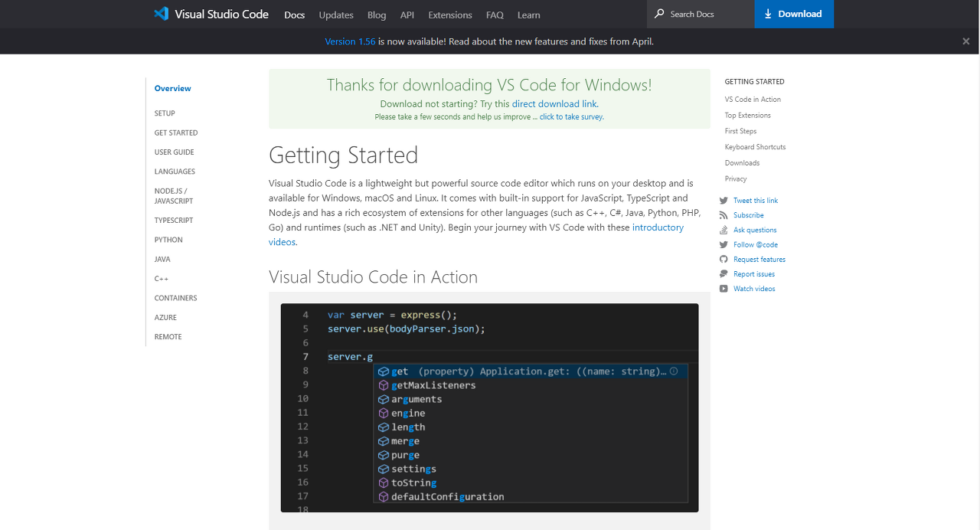Click the Report issues link

coord(754,274)
